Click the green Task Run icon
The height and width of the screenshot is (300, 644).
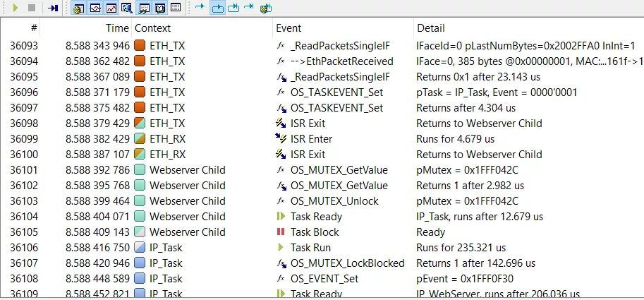281,247
